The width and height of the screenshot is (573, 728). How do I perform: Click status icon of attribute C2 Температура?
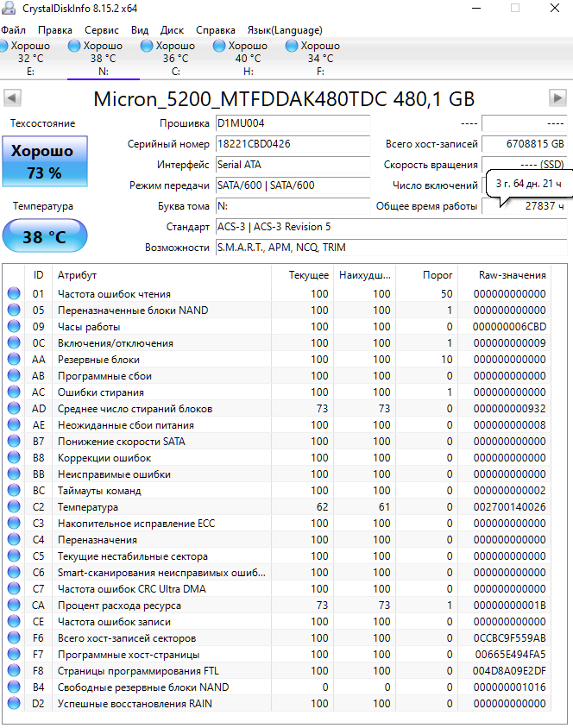click(14, 506)
